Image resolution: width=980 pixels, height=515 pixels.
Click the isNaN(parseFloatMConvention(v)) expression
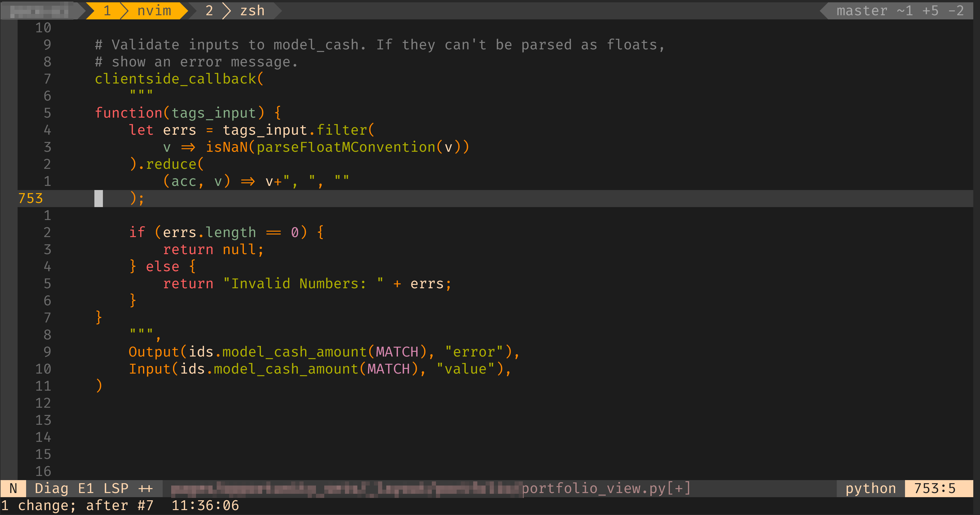tap(337, 147)
